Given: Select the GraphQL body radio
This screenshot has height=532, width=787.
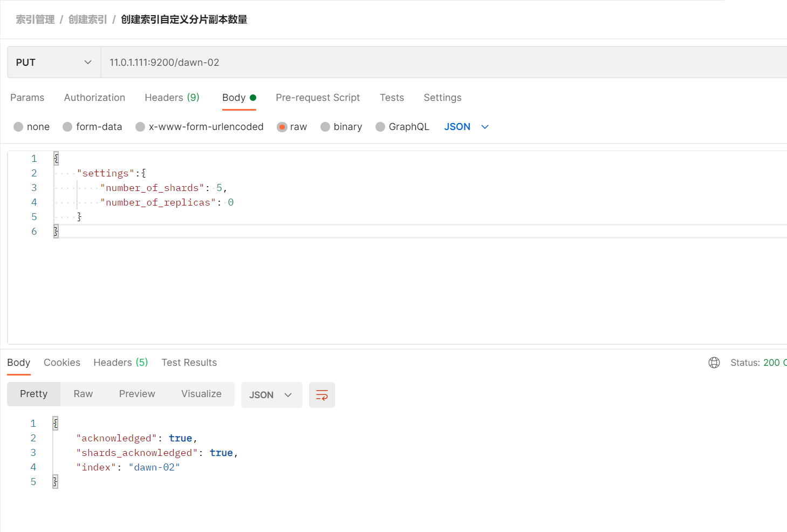Looking at the screenshot, I should pyautogui.click(x=380, y=127).
